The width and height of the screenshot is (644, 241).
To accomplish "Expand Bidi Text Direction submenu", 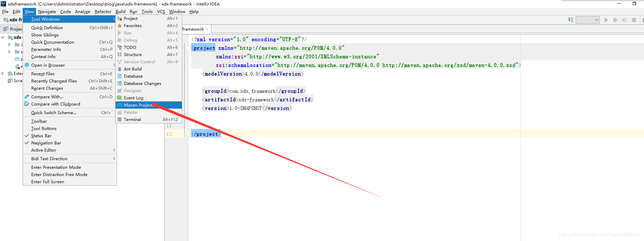I will pos(70,159).
